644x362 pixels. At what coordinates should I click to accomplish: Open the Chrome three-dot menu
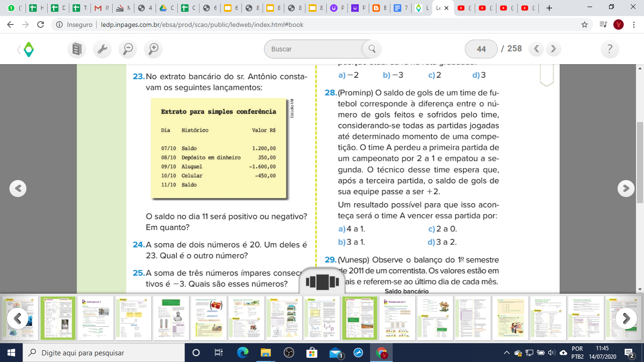tap(634, 25)
